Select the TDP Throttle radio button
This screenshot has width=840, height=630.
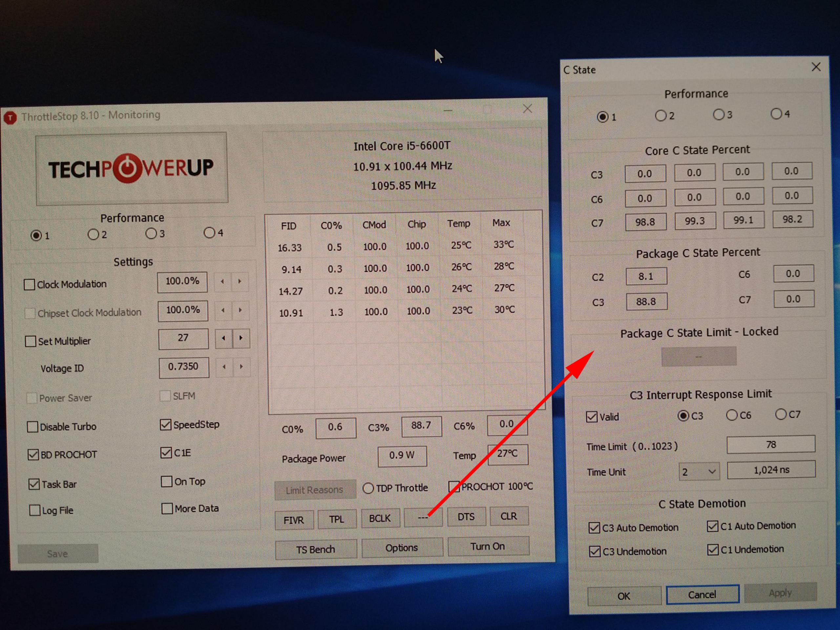click(x=368, y=488)
